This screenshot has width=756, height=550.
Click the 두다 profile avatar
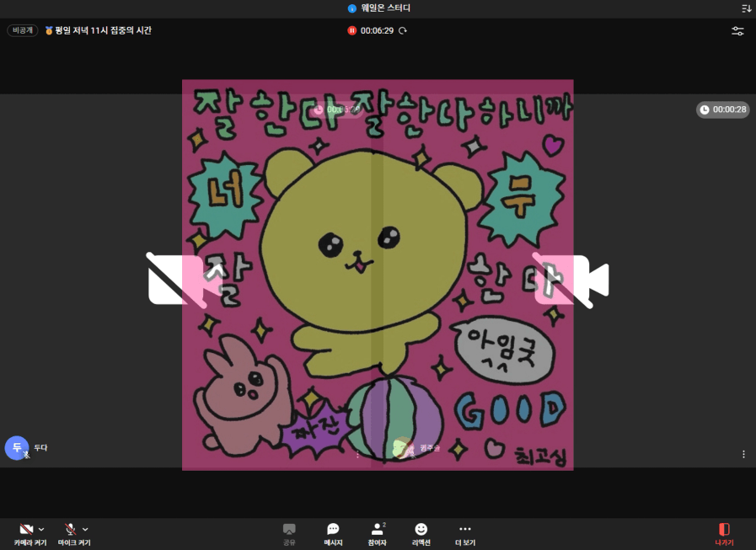(16, 448)
